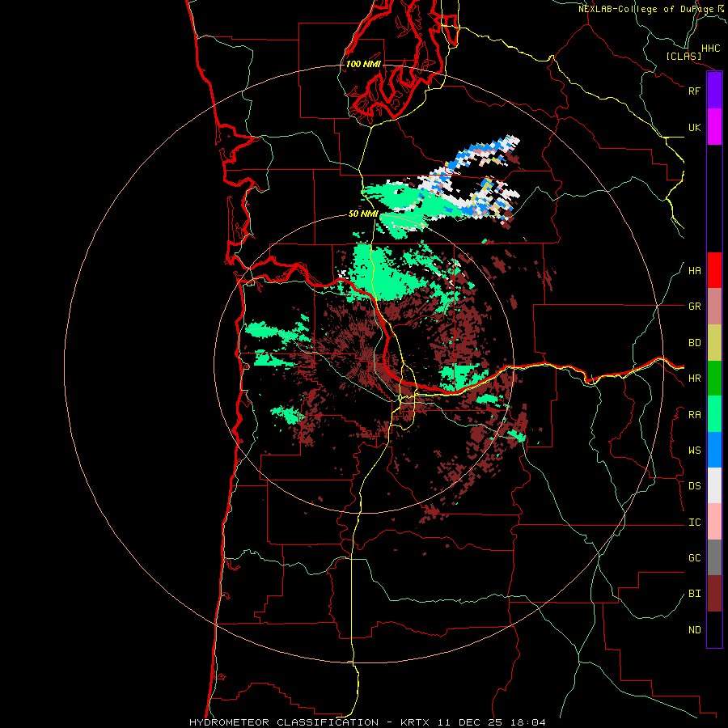Click the HHC product label
Image resolution: width=728 pixels, height=728 pixels.
[710, 49]
